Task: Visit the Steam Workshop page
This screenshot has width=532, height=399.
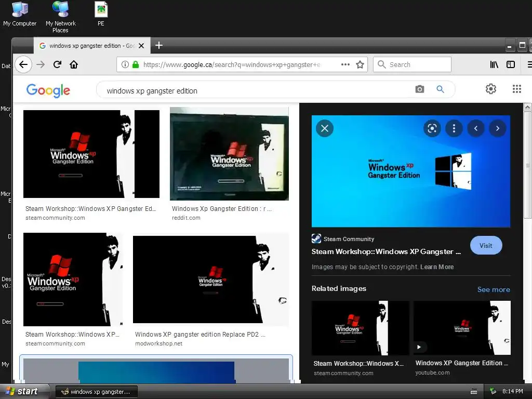Action: (x=486, y=245)
